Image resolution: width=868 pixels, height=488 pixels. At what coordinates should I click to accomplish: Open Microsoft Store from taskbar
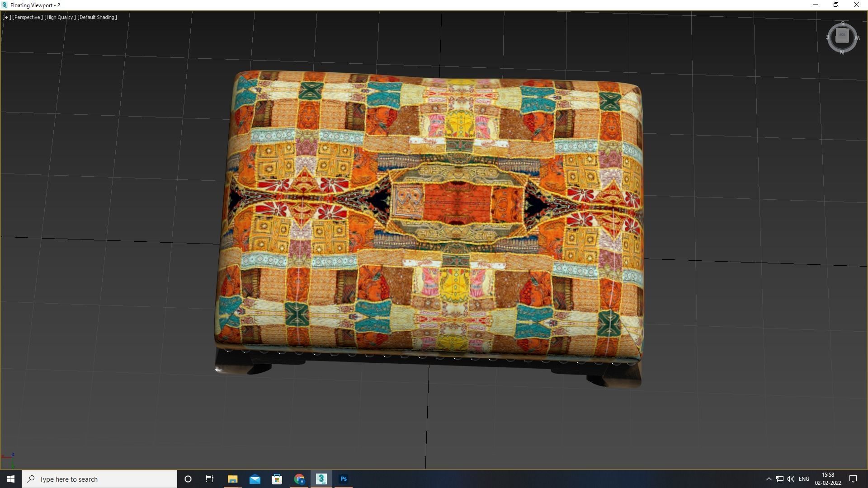pos(277,479)
